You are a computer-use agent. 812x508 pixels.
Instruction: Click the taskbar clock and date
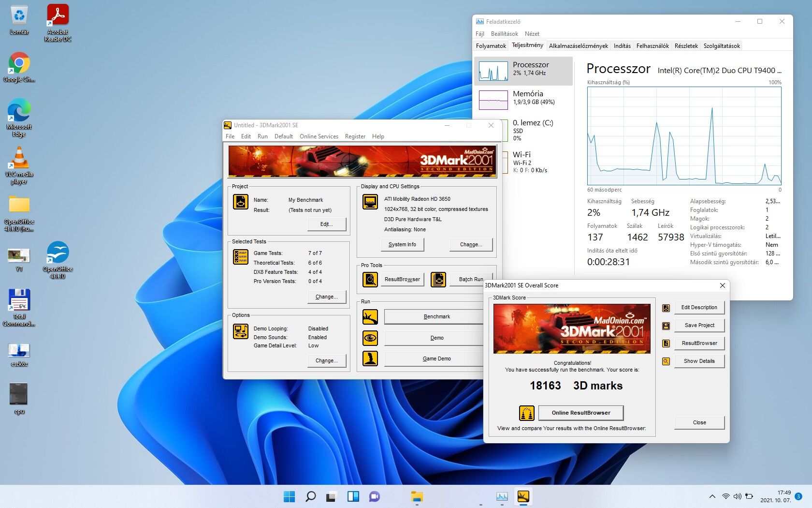[x=776, y=496]
